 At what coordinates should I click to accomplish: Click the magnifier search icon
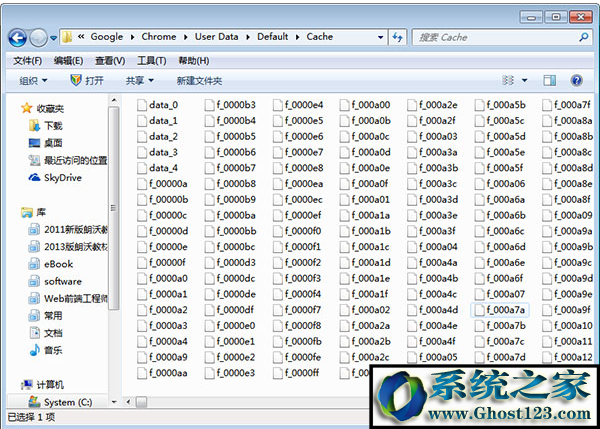584,37
